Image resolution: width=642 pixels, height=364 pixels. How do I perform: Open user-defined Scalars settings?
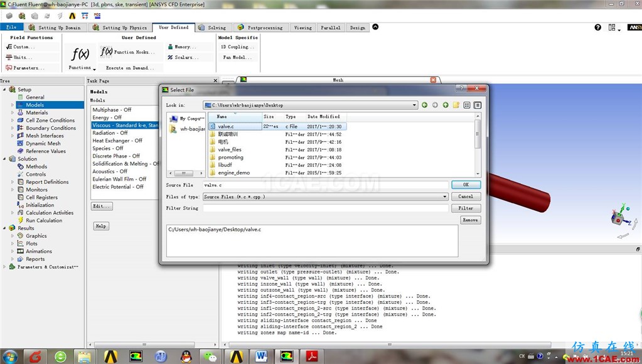click(x=183, y=57)
